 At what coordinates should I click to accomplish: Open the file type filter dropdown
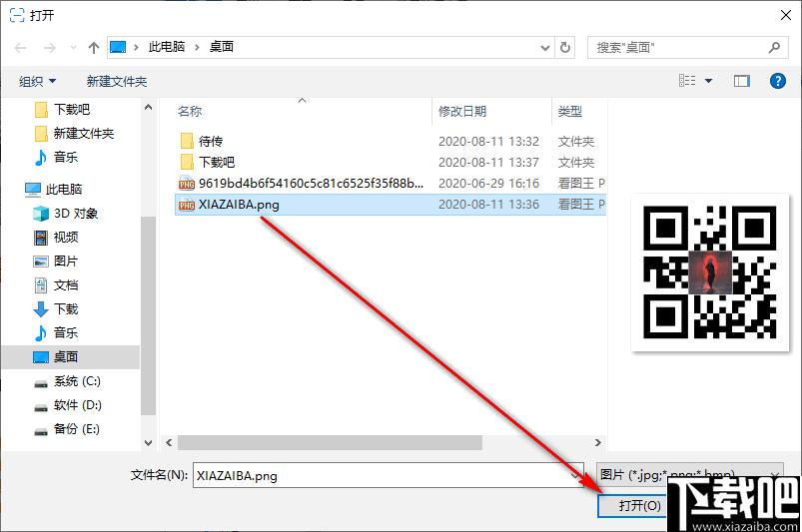689,475
